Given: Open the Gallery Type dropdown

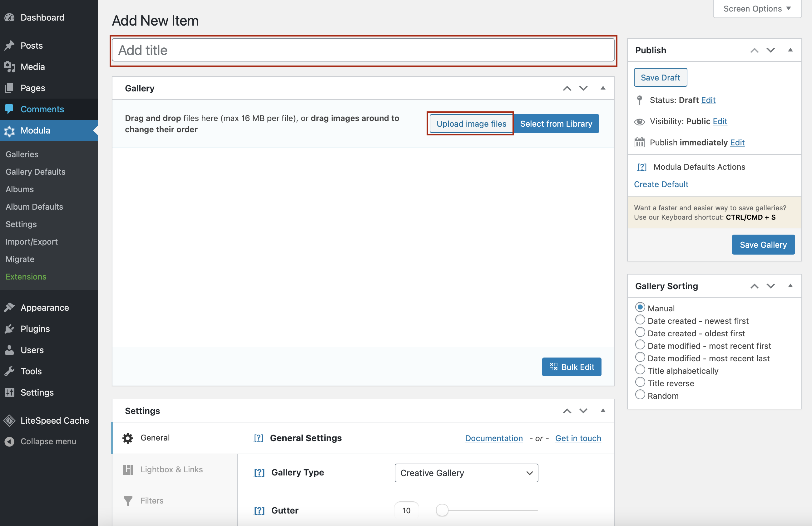Looking at the screenshot, I should 466,473.
